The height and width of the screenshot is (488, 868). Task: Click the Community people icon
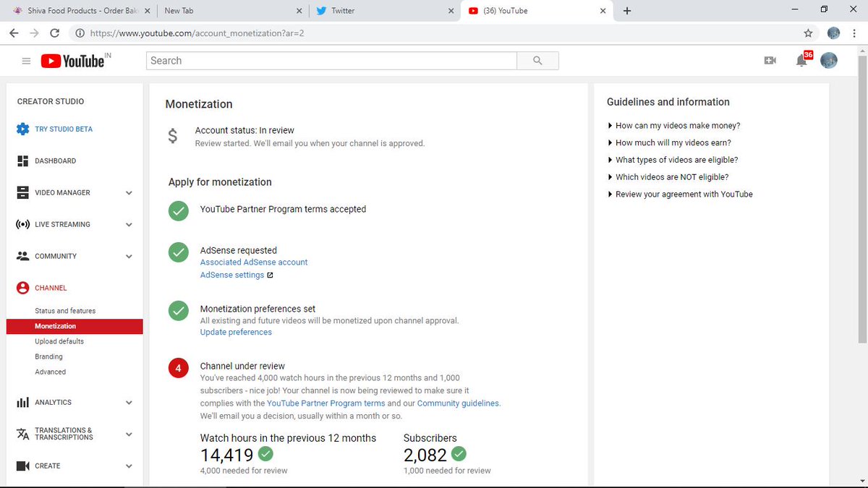coord(22,256)
